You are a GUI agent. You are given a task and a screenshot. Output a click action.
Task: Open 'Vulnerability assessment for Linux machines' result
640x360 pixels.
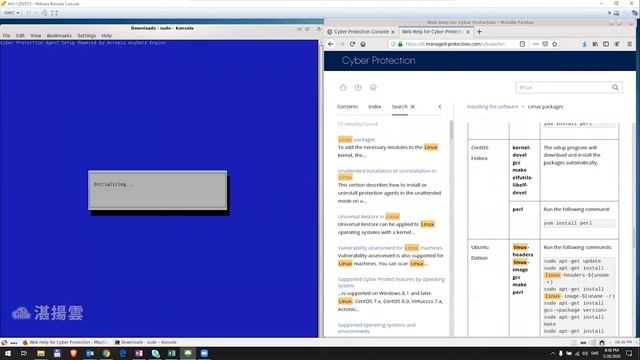[x=390, y=248]
